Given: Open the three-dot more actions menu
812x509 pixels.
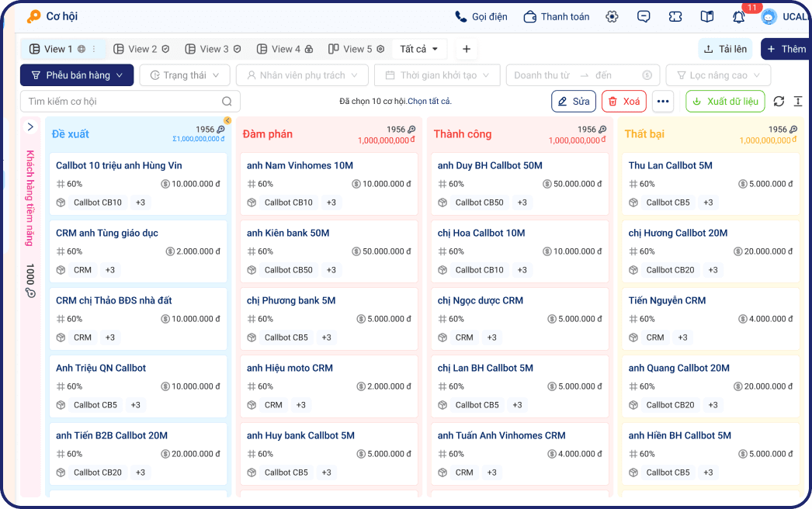Looking at the screenshot, I should click(664, 101).
